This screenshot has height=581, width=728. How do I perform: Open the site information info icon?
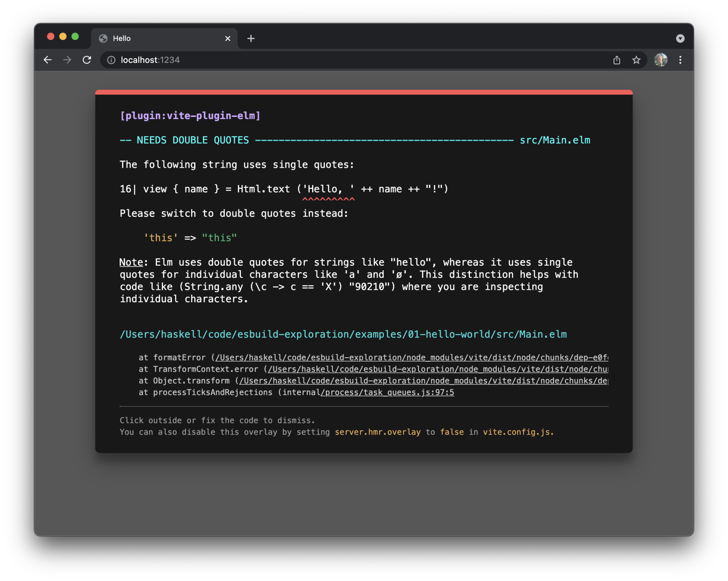(x=110, y=60)
